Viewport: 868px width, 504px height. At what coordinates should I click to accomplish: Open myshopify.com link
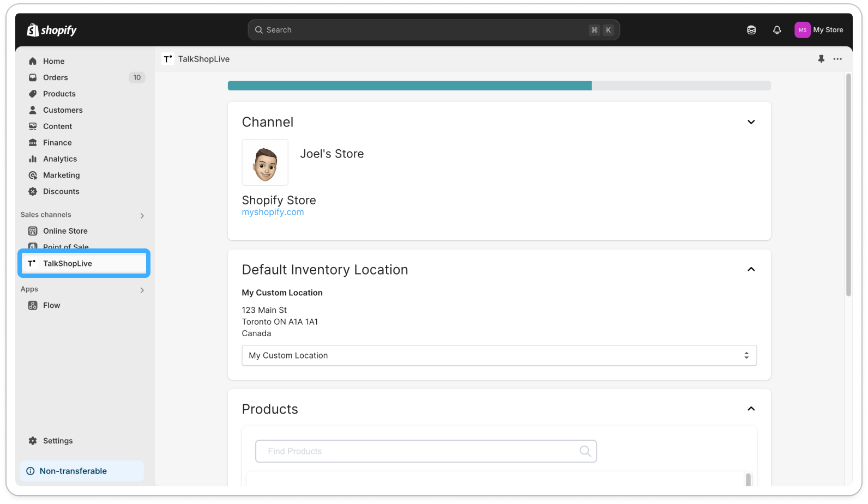tap(273, 212)
